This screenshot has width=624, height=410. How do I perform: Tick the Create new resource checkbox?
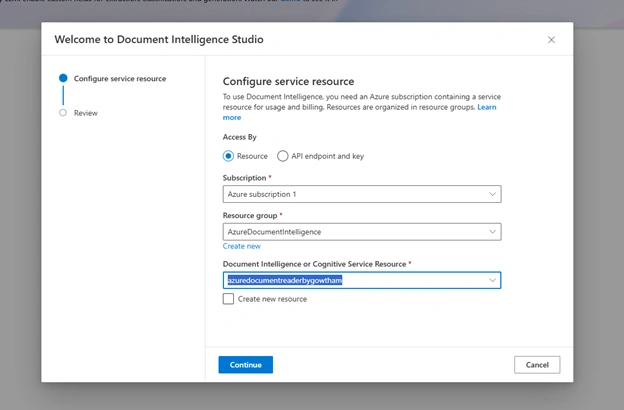pyautogui.click(x=228, y=299)
